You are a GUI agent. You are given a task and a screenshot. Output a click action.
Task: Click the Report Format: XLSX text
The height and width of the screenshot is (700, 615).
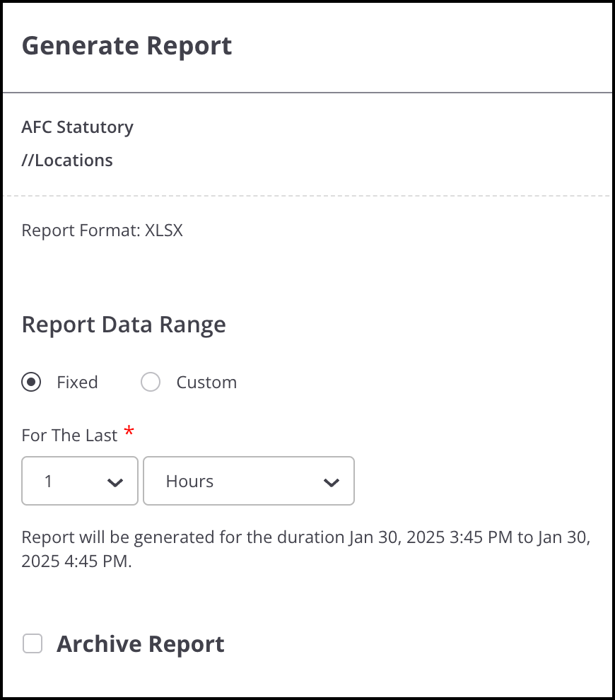point(102,231)
